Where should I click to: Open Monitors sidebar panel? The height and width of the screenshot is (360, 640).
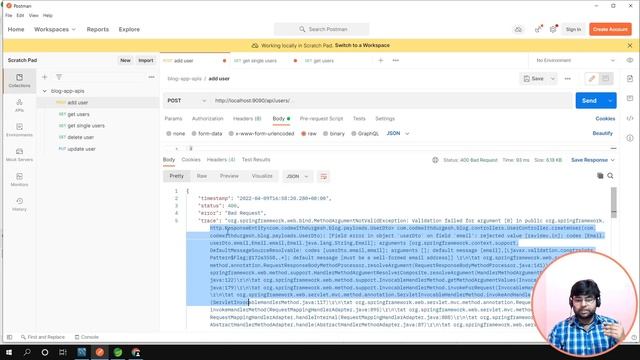(19, 180)
